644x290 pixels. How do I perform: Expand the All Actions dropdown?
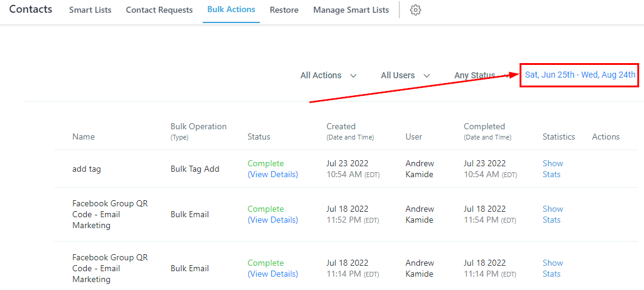(328, 75)
